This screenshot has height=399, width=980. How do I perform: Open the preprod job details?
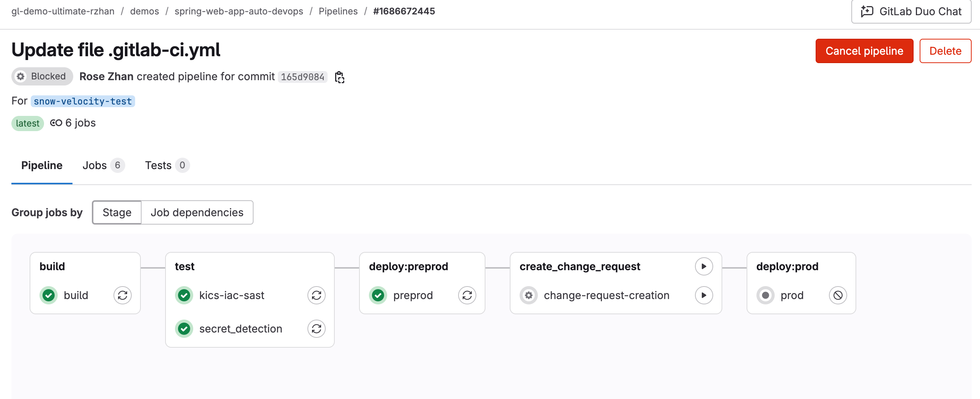pos(413,295)
